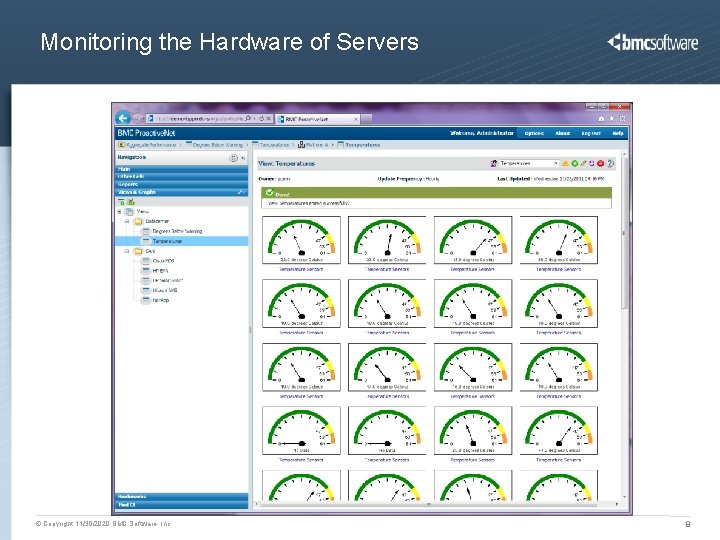Expand the Find CI navigation drawer

coord(181,505)
